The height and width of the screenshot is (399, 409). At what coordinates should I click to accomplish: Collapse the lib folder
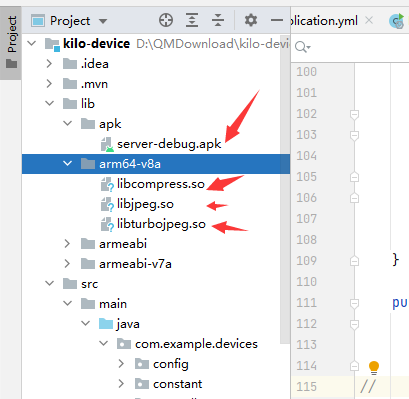(50, 103)
